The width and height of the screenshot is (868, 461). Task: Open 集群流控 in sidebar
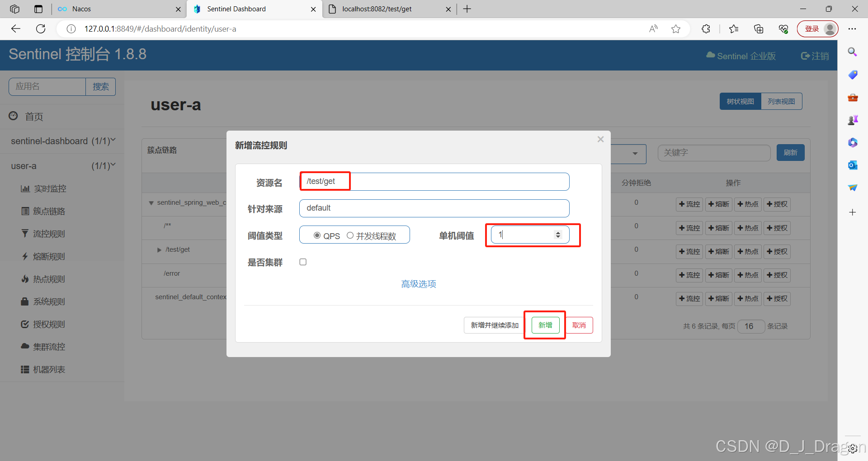click(x=50, y=347)
